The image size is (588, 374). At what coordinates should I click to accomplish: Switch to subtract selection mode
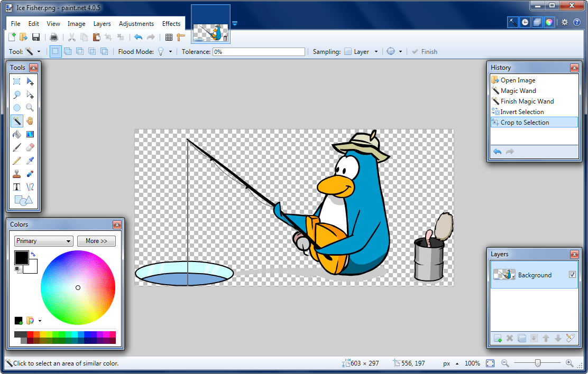[79, 51]
